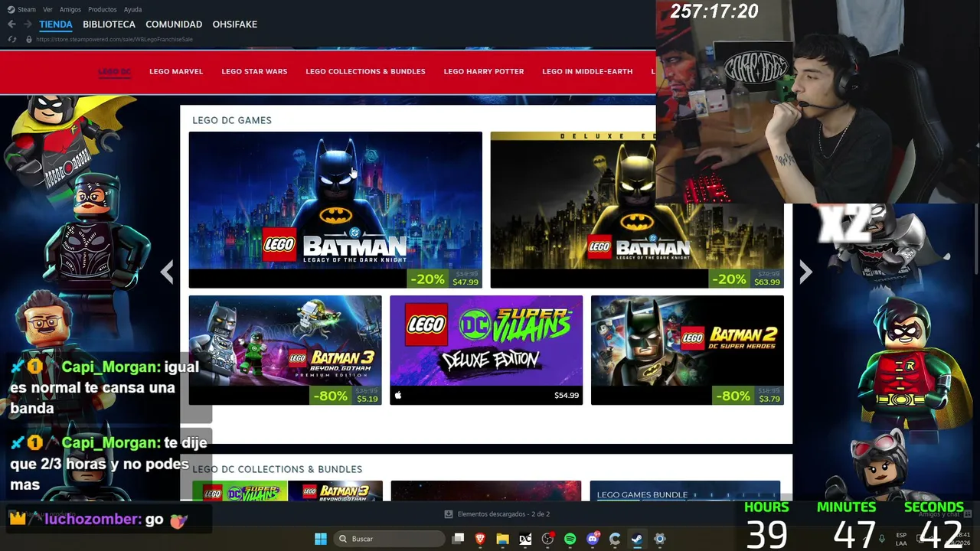Viewport: 980px width, 551px height.
Task: Click the -20% $47.99 price tag
Action: 445,279
